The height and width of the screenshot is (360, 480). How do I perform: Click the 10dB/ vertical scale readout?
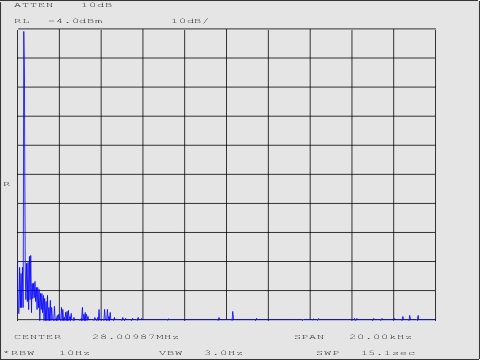pyautogui.click(x=190, y=21)
